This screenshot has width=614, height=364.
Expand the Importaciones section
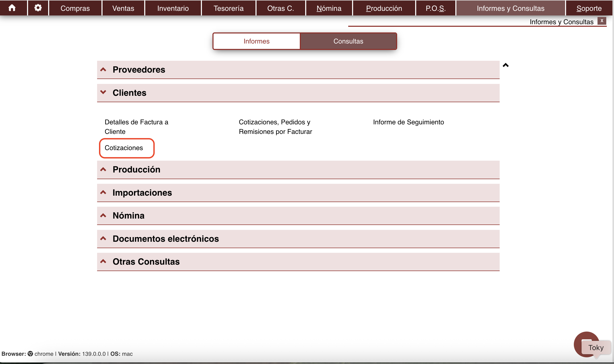tap(142, 193)
